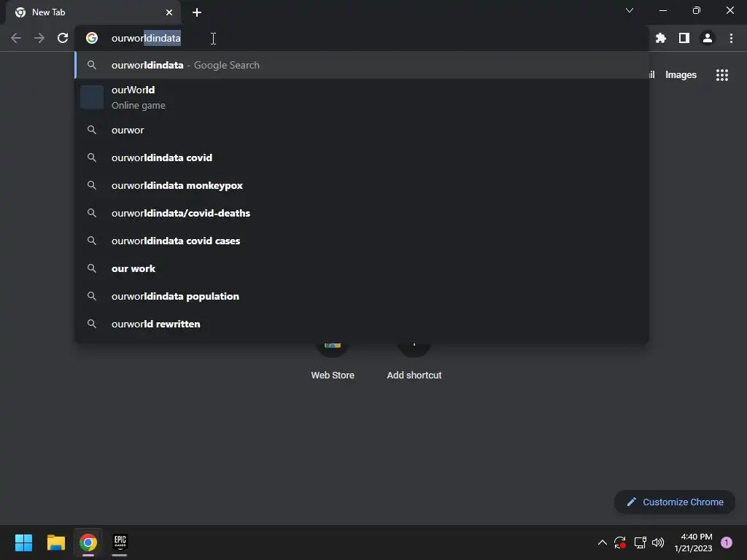Close the New Tab tab

tap(169, 12)
